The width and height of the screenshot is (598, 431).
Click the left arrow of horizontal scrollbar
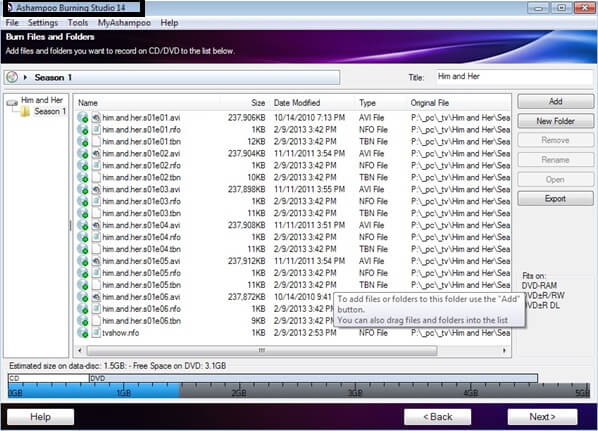point(80,350)
